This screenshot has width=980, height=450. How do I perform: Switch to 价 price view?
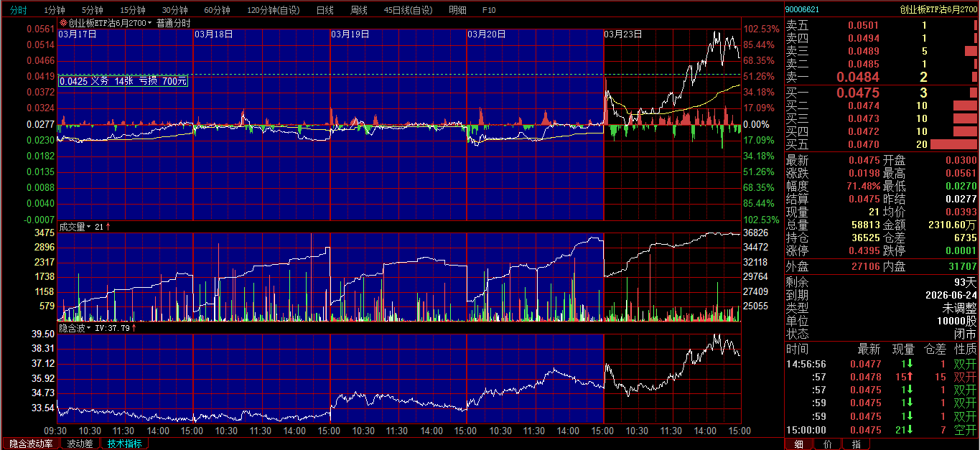coord(827,444)
